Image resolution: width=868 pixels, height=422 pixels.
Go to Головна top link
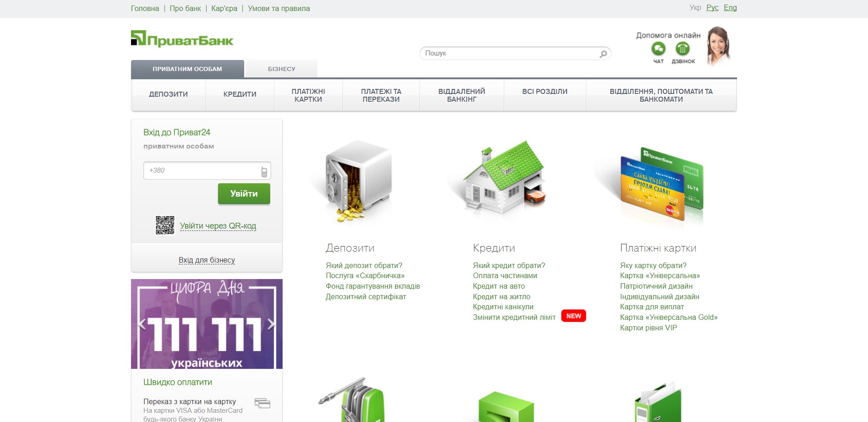[x=145, y=8]
